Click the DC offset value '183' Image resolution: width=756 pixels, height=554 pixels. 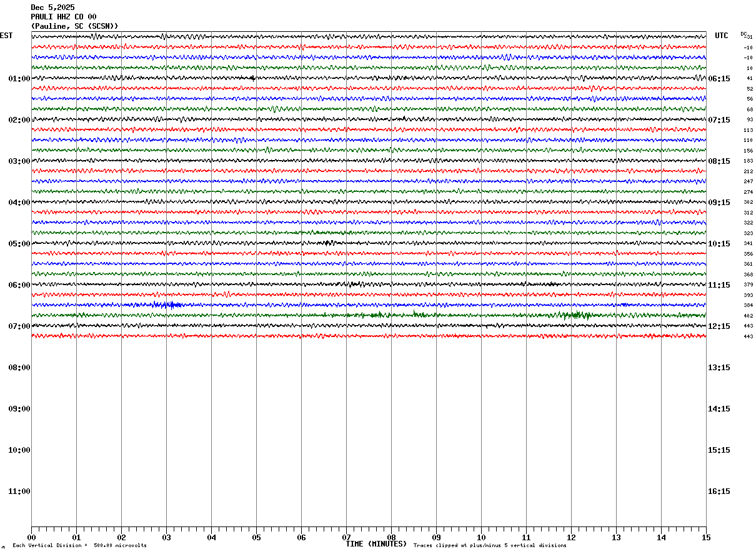tap(749, 161)
